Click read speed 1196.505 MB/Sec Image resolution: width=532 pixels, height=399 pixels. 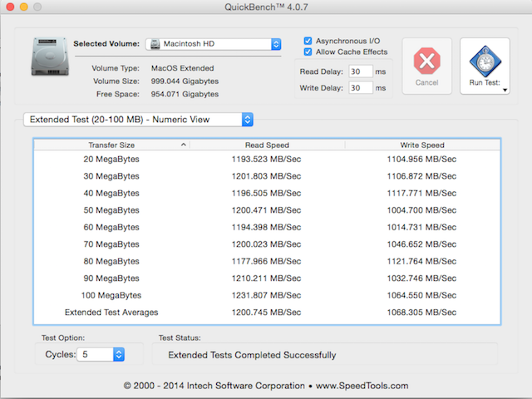pyautogui.click(x=266, y=193)
